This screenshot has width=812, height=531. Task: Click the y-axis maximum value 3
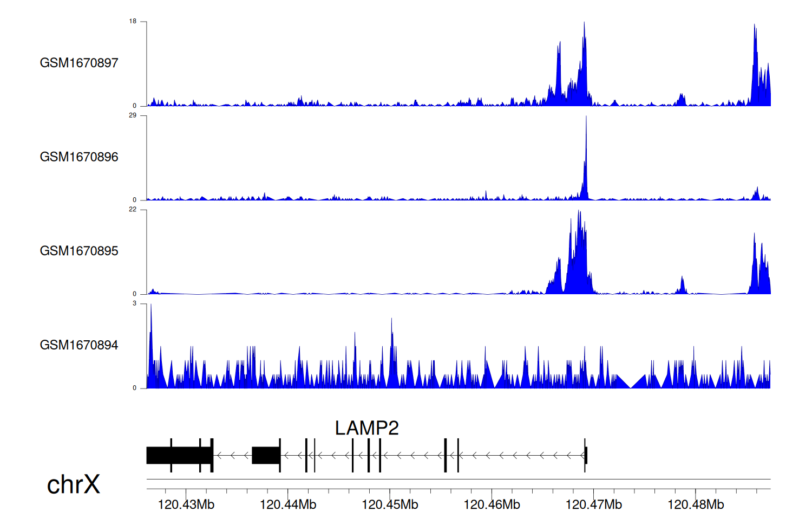134,303
